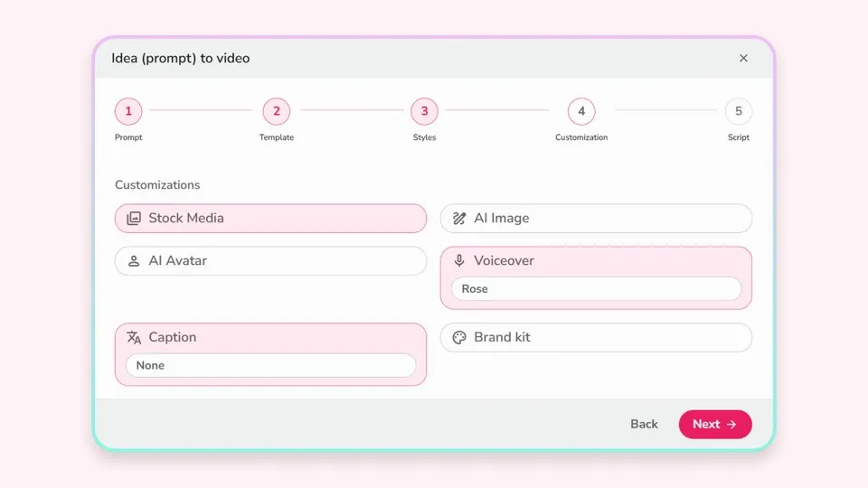Open the Rose voiceover dropdown
This screenshot has height=488, width=868.
pyautogui.click(x=596, y=289)
